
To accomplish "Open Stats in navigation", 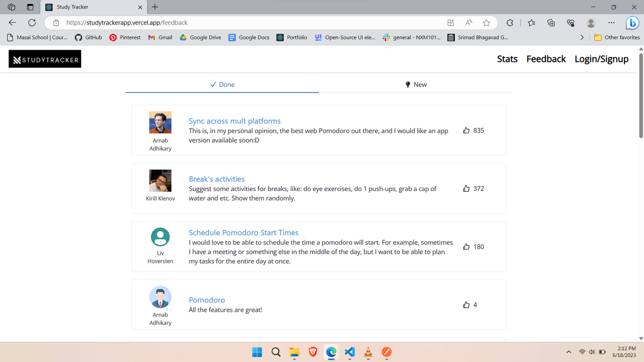I will 507,59.
